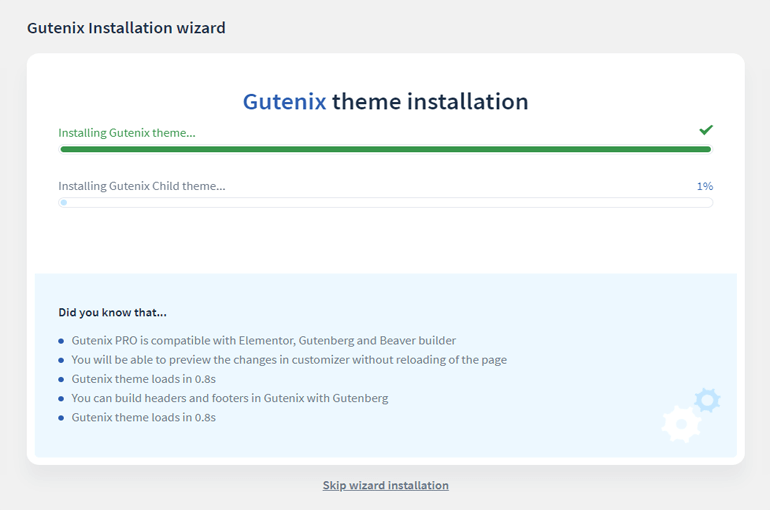Click the first 'Gutenix theme loads in 0.8s' tip
Image resolution: width=770 pixels, height=510 pixels.
click(143, 379)
